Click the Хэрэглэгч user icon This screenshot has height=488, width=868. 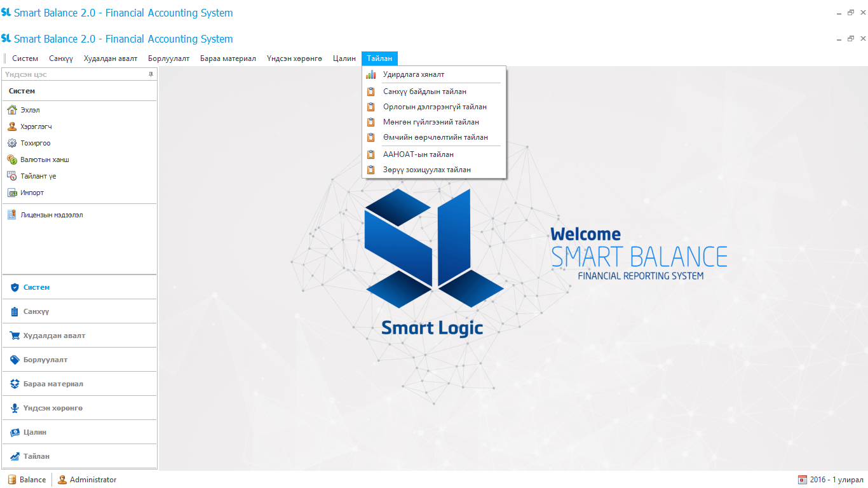11,126
